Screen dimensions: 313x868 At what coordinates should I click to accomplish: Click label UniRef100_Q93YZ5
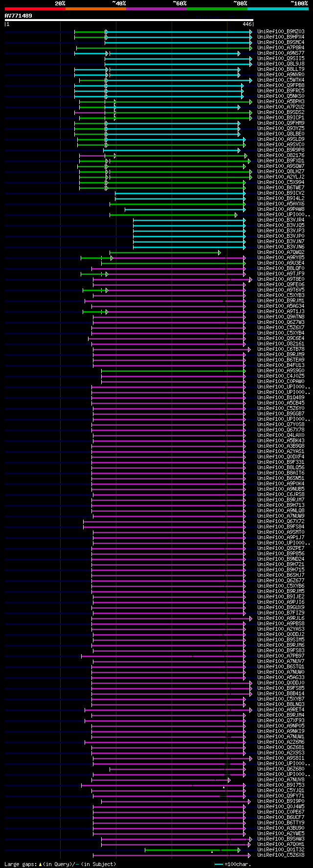pos(281,129)
